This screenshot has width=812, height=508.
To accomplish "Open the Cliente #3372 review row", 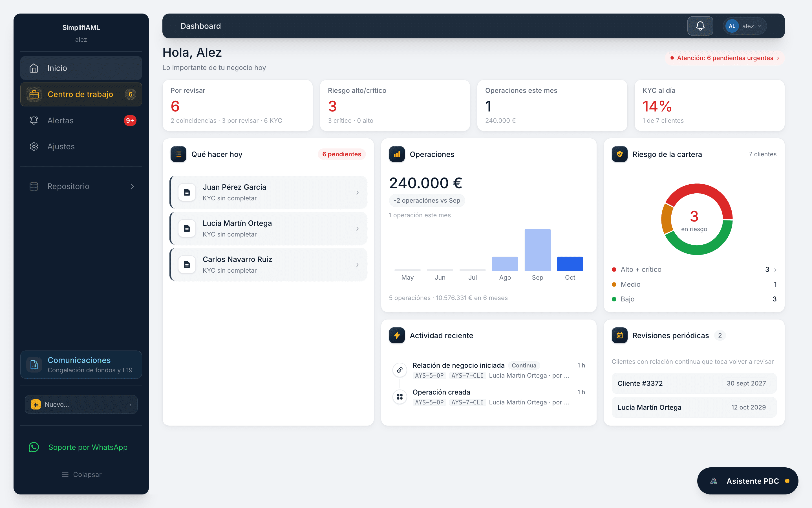I will click(x=694, y=383).
